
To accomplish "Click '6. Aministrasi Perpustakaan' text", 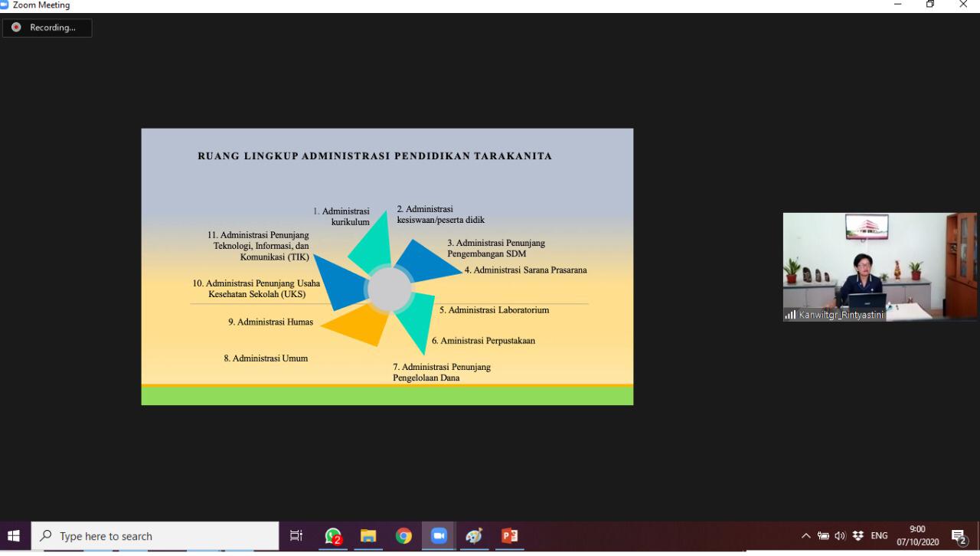I will click(483, 341).
